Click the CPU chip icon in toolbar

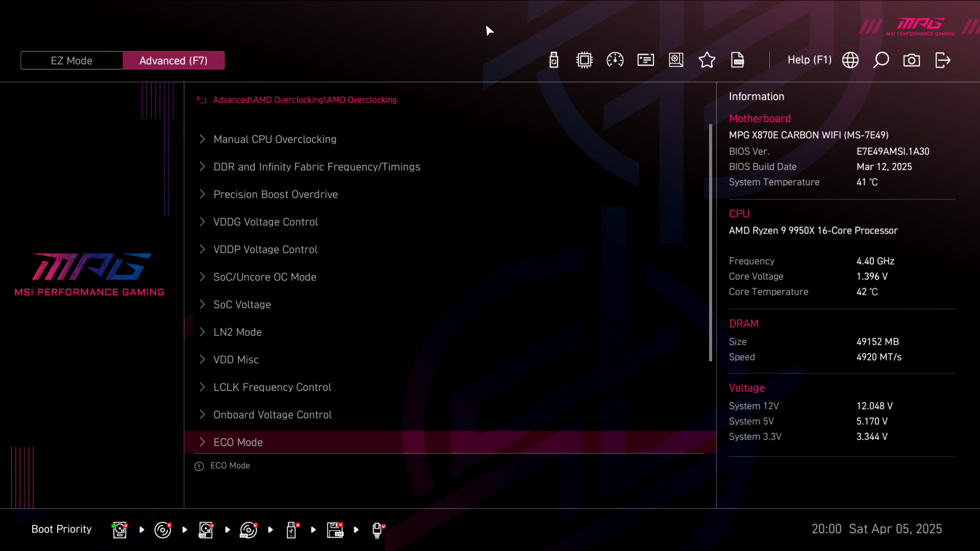point(584,60)
